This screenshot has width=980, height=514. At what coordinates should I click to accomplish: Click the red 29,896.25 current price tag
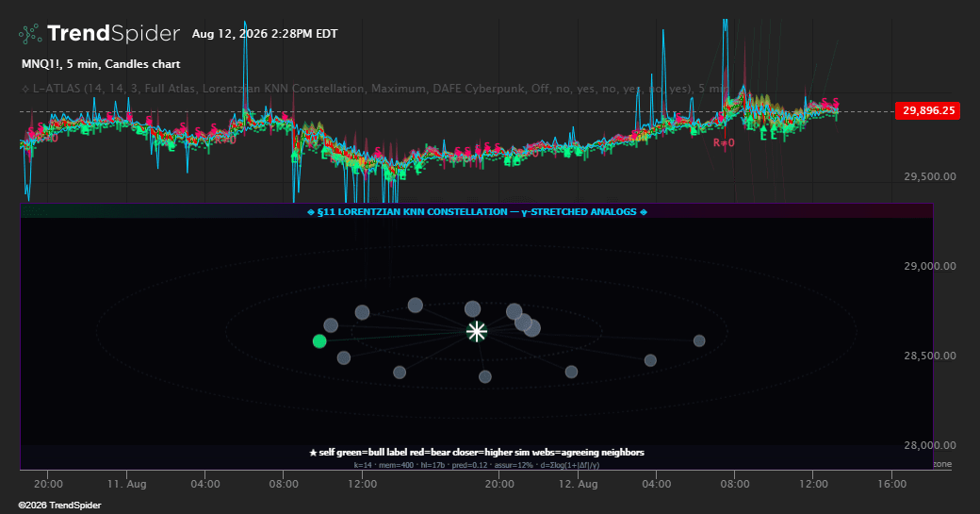[x=927, y=110]
